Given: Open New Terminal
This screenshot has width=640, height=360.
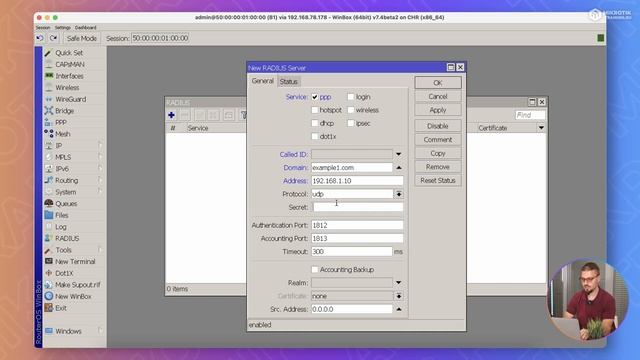Looking at the screenshot, I should pyautogui.click(x=75, y=262).
